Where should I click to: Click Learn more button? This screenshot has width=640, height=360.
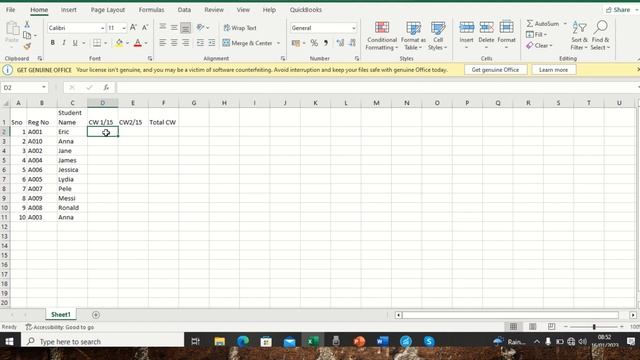pyautogui.click(x=553, y=70)
